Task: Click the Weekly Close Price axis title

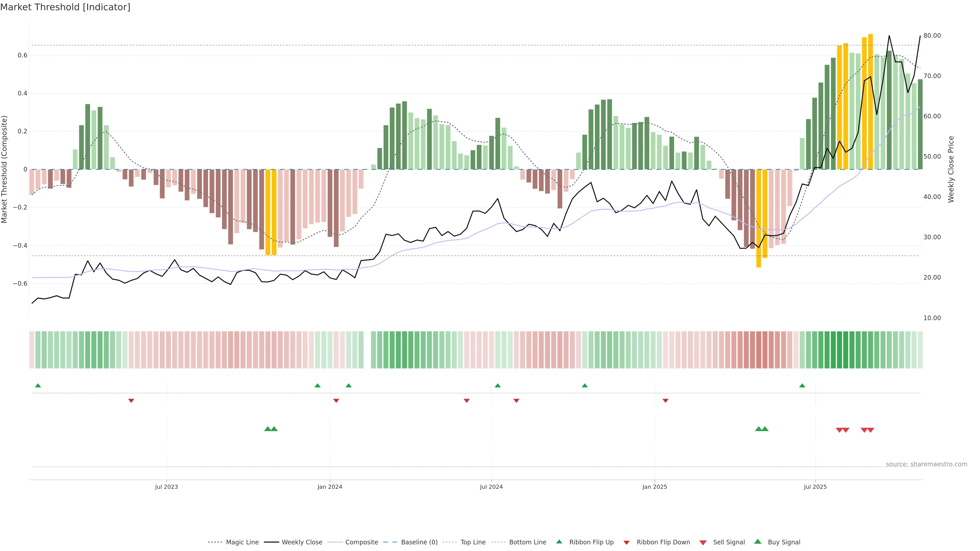Action: coord(951,169)
